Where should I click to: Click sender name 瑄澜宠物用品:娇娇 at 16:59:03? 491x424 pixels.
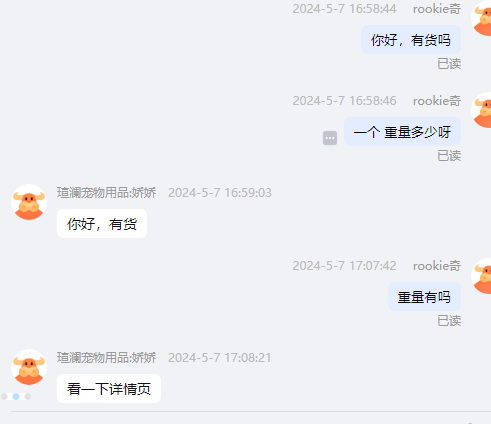click(106, 193)
